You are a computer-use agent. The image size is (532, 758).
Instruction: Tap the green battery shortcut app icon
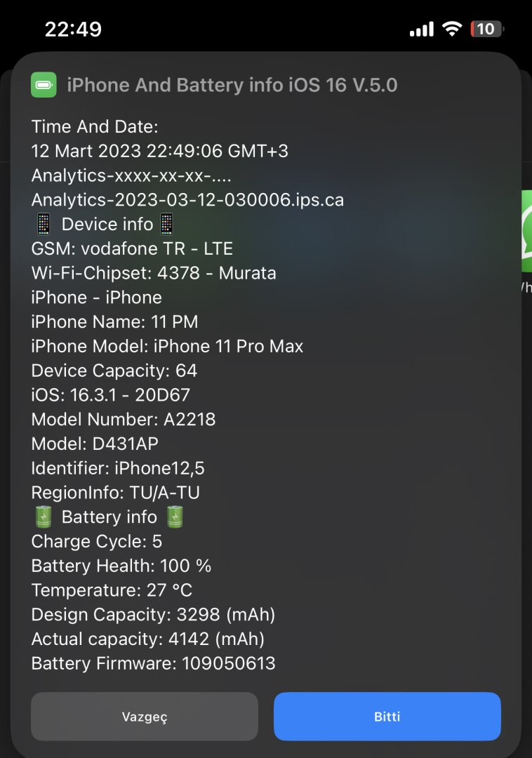[x=44, y=85]
